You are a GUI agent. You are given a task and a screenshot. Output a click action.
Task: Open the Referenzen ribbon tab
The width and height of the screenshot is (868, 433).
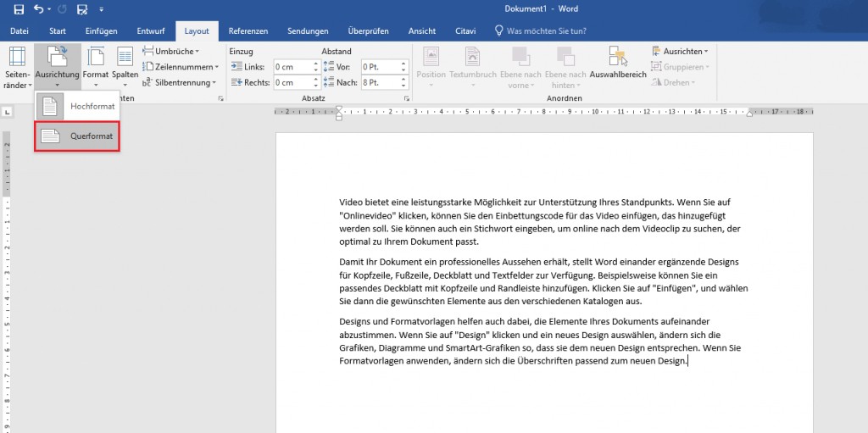coord(248,31)
